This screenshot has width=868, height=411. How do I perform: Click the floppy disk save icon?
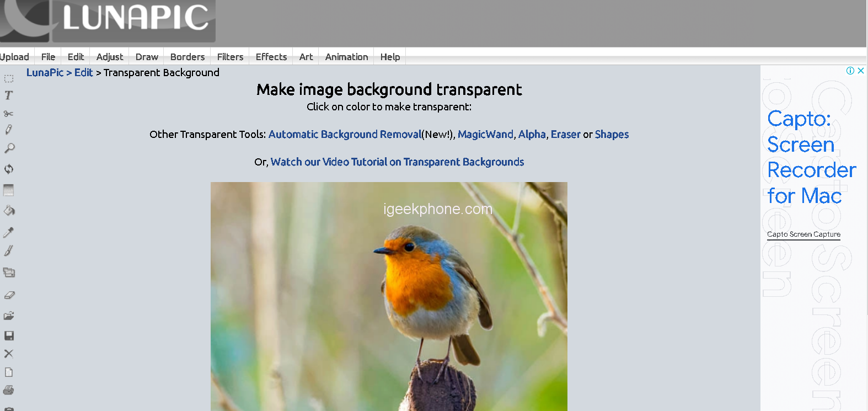(x=9, y=335)
